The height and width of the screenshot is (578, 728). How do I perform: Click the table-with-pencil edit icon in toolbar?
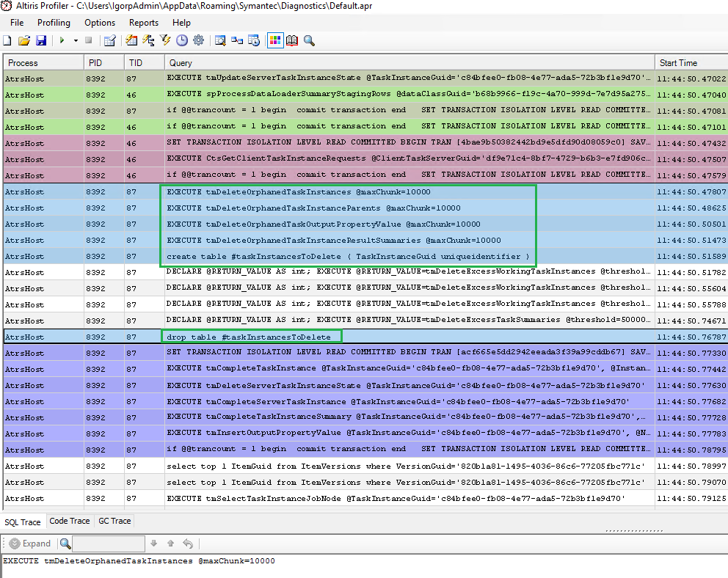point(110,41)
